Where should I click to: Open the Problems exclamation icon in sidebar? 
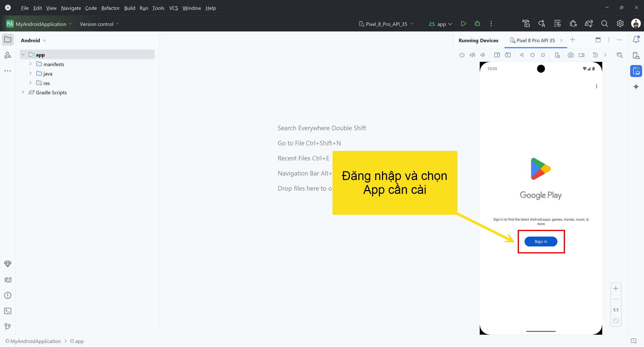tap(8, 295)
